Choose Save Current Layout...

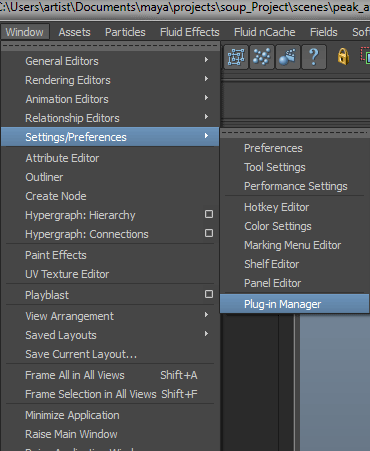(110, 354)
